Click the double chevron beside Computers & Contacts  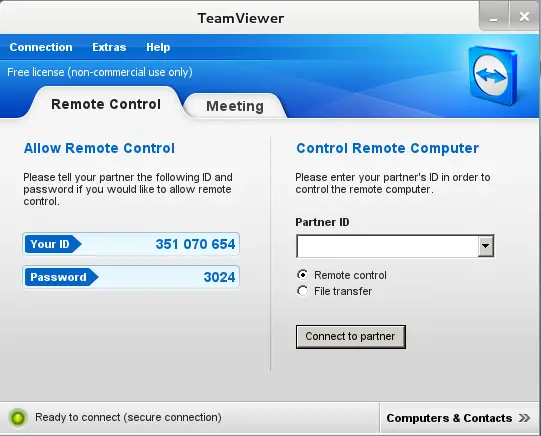524,418
